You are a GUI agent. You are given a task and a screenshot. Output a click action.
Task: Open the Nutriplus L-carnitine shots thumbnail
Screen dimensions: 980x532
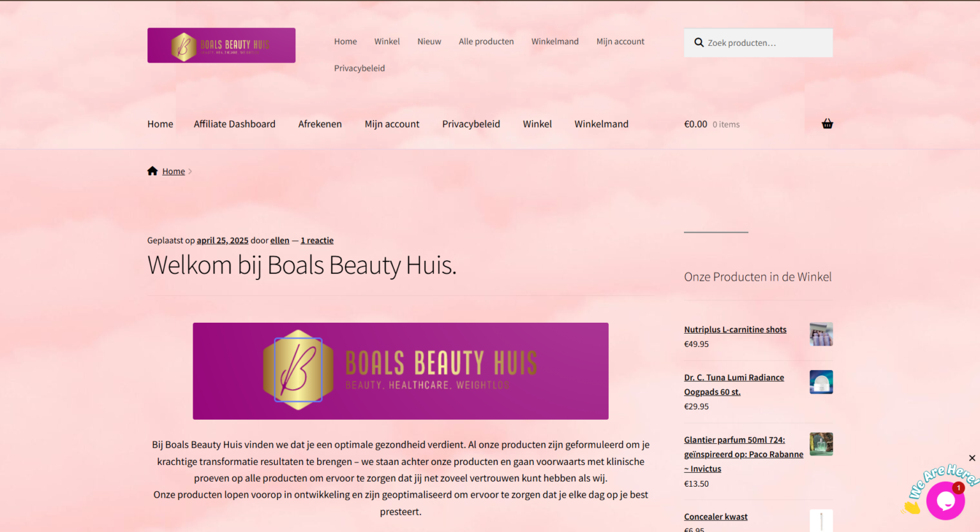pos(820,334)
